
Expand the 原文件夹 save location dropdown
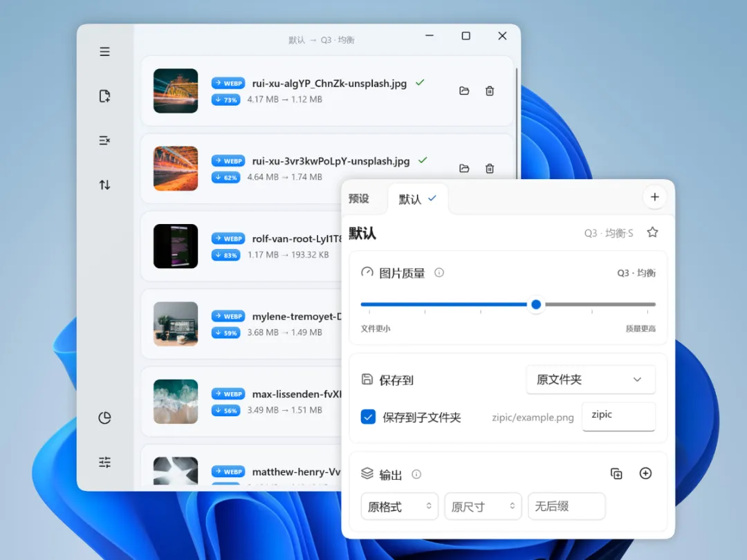591,380
